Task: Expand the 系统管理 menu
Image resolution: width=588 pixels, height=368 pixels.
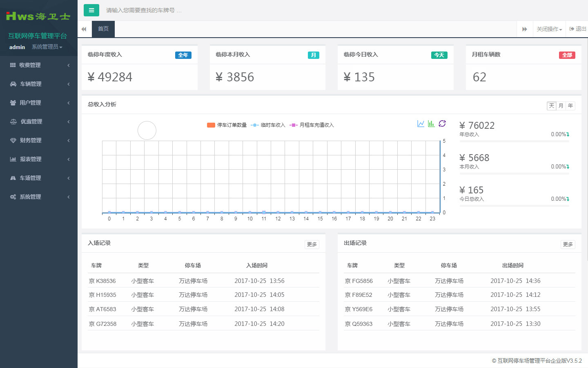Action: [39, 197]
